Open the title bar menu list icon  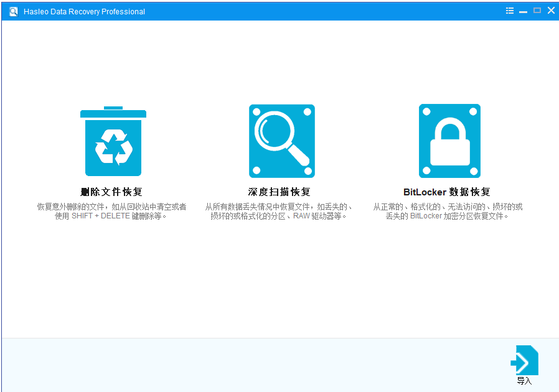tap(510, 11)
